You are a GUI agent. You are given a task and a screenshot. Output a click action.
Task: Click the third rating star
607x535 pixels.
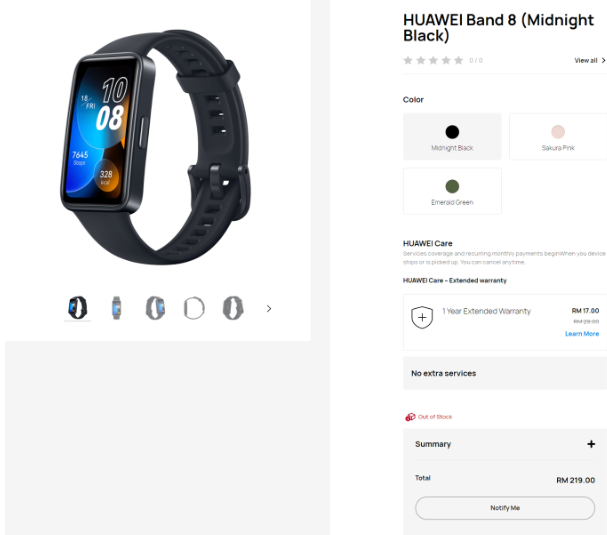pos(433,60)
